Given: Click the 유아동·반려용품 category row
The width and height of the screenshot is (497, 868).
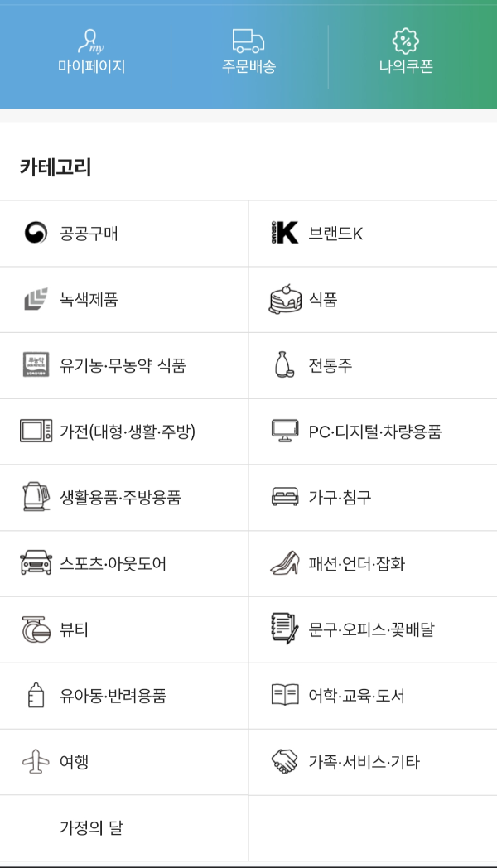Looking at the screenshot, I should click(99, 696).
